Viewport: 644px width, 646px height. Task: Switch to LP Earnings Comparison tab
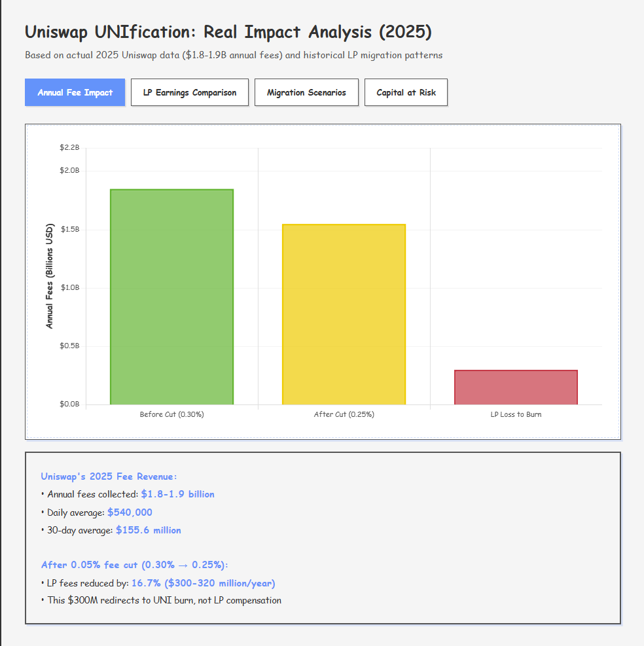(190, 92)
